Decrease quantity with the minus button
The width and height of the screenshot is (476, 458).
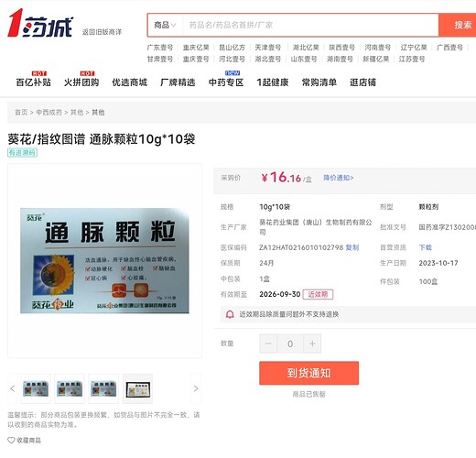click(x=268, y=343)
